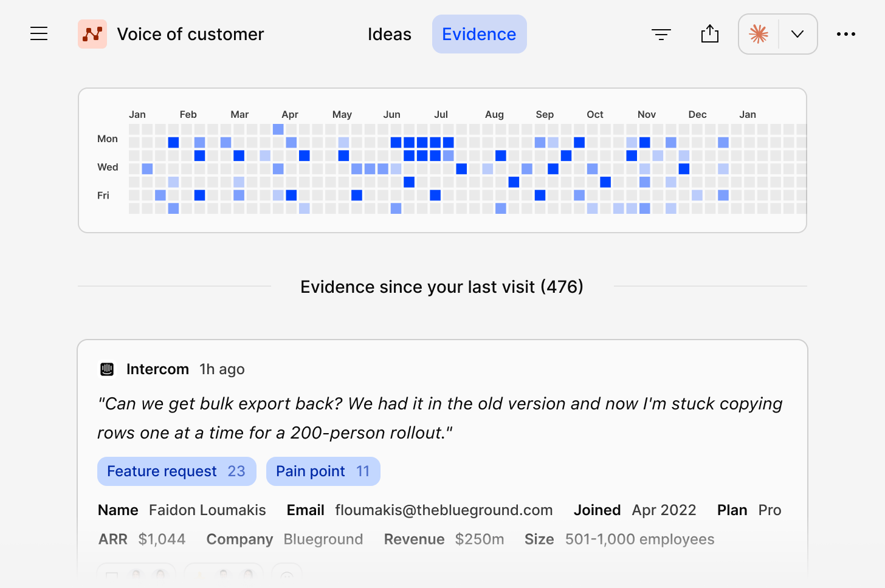Select the Evidence tab

(x=480, y=34)
